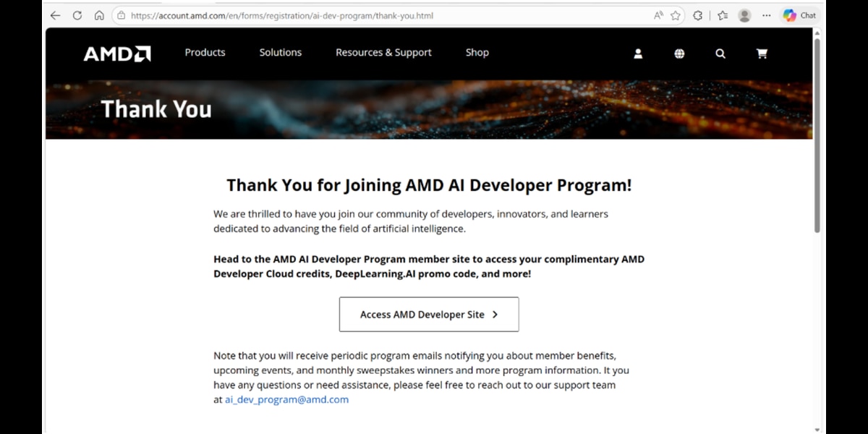Open the language globe icon
The width and height of the screenshot is (868, 434).
point(679,54)
